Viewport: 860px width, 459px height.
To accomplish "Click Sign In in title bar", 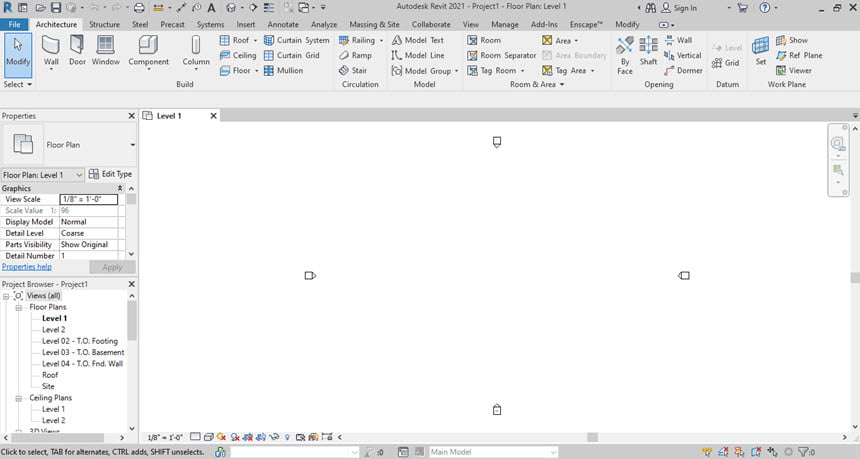I will pos(679,8).
